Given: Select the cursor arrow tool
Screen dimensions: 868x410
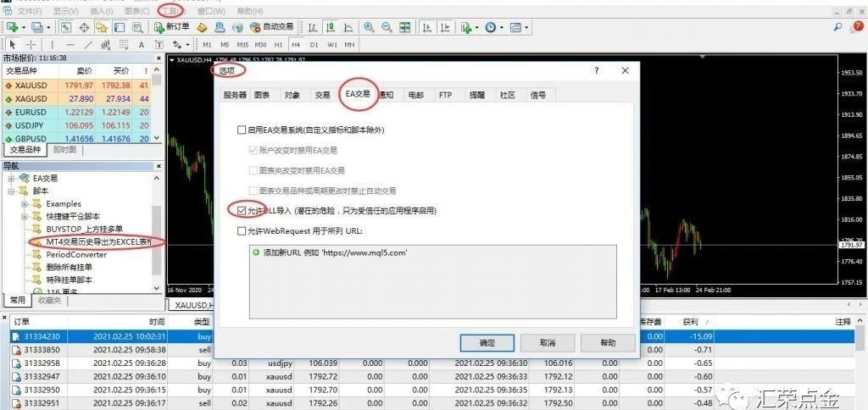Looking at the screenshot, I should point(14,45).
